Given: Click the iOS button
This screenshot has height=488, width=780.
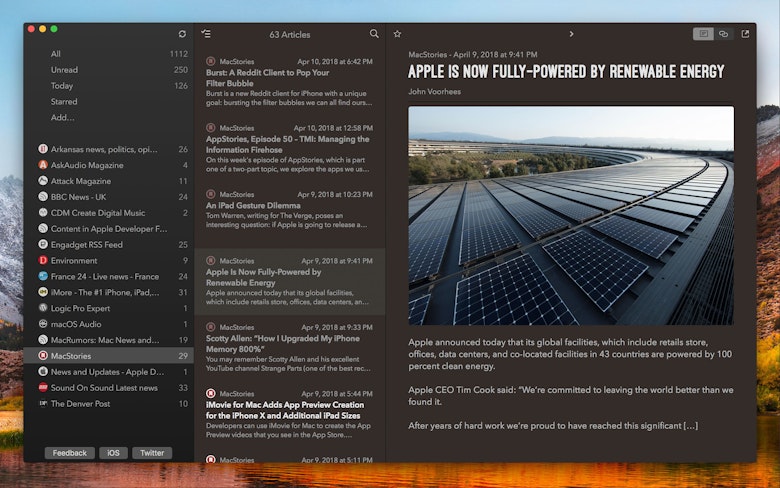Looking at the screenshot, I should click(113, 453).
